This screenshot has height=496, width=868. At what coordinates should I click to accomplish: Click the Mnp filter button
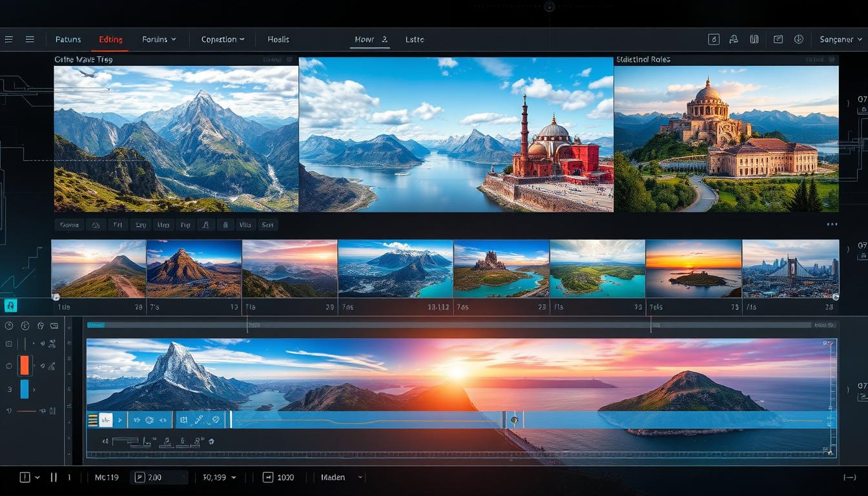pos(163,225)
